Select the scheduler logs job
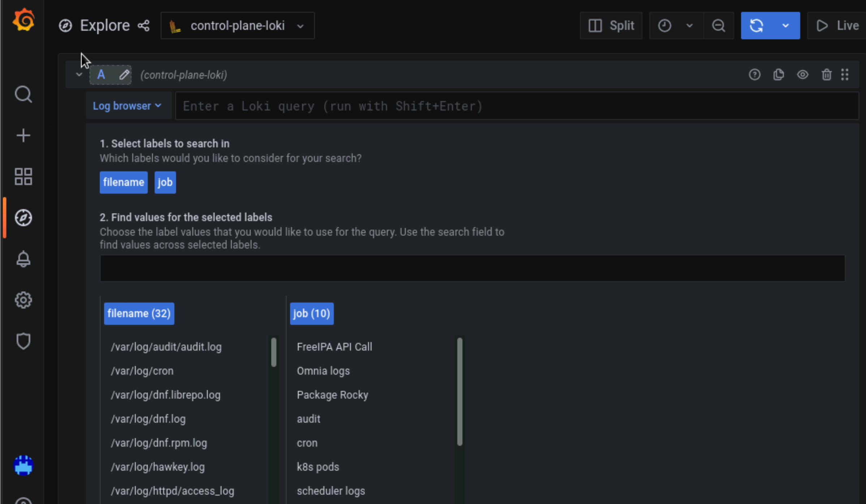The image size is (866, 504). [x=331, y=491]
